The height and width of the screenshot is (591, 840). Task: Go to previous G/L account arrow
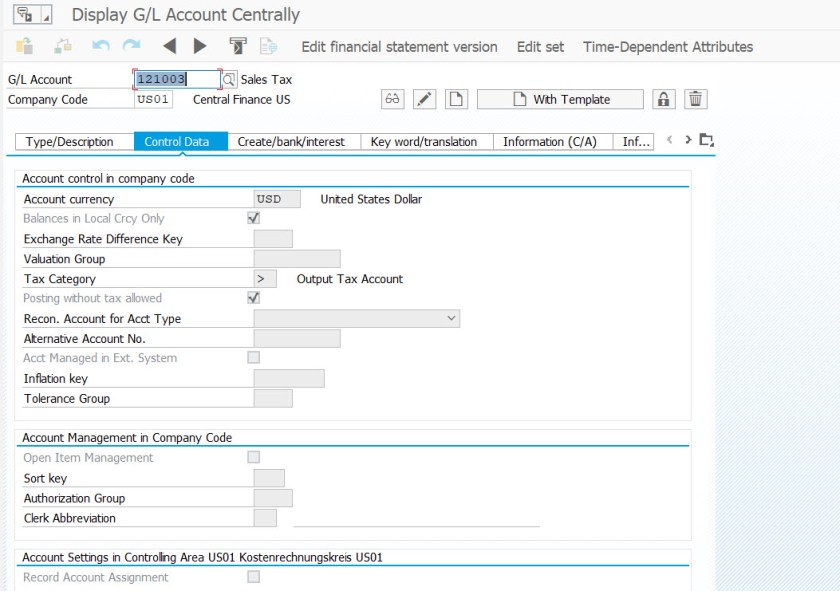(169, 46)
